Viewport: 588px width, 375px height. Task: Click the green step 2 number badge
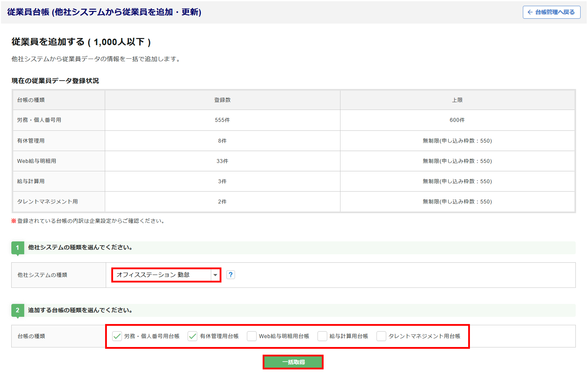coord(18,310)
